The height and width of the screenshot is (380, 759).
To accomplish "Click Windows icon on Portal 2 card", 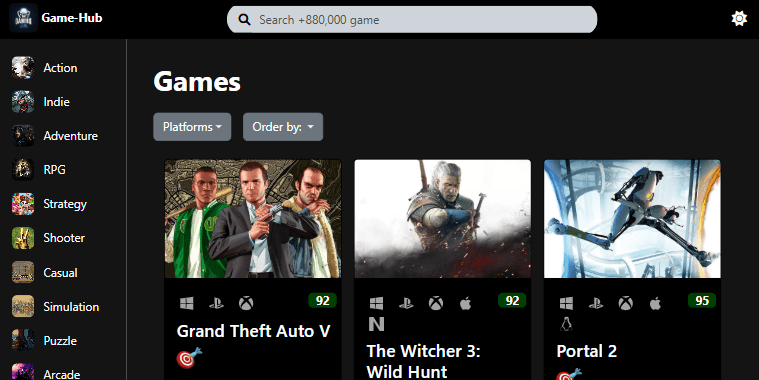I will 566,304.
